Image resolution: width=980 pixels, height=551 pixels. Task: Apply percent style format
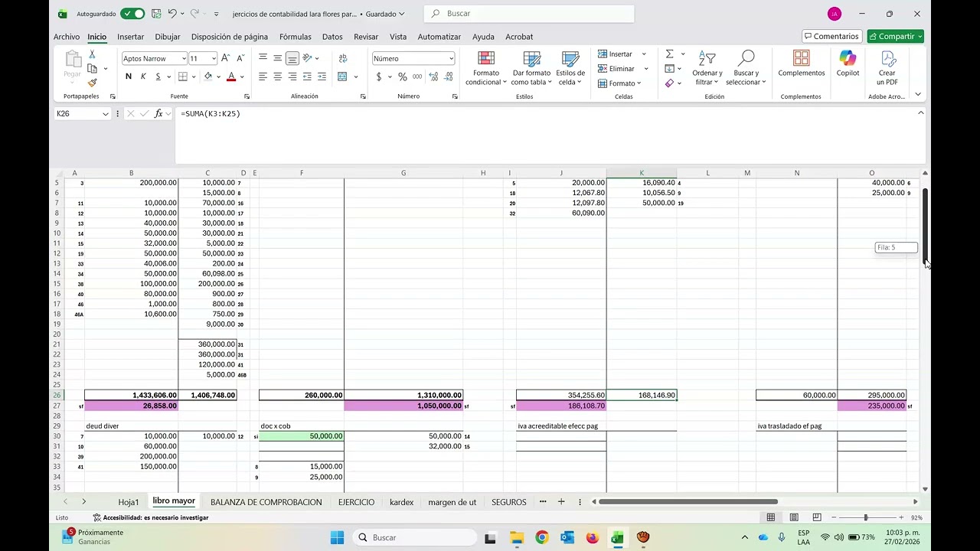(x=403, y=77)
